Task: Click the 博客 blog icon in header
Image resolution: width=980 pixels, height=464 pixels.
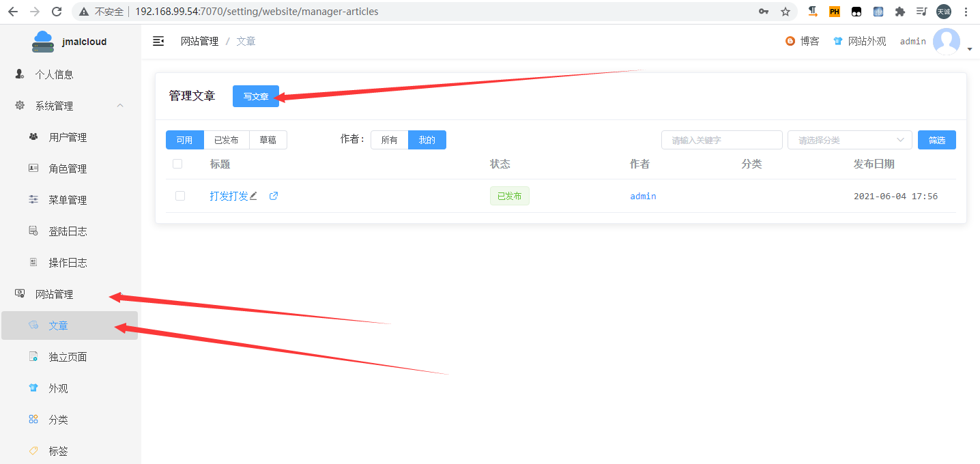Action: click(790, 41)
